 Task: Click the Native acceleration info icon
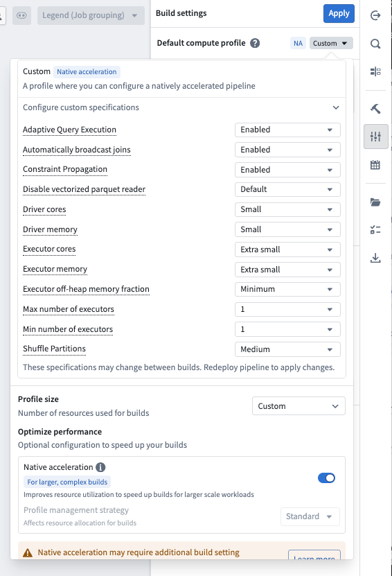coord(100,467)
